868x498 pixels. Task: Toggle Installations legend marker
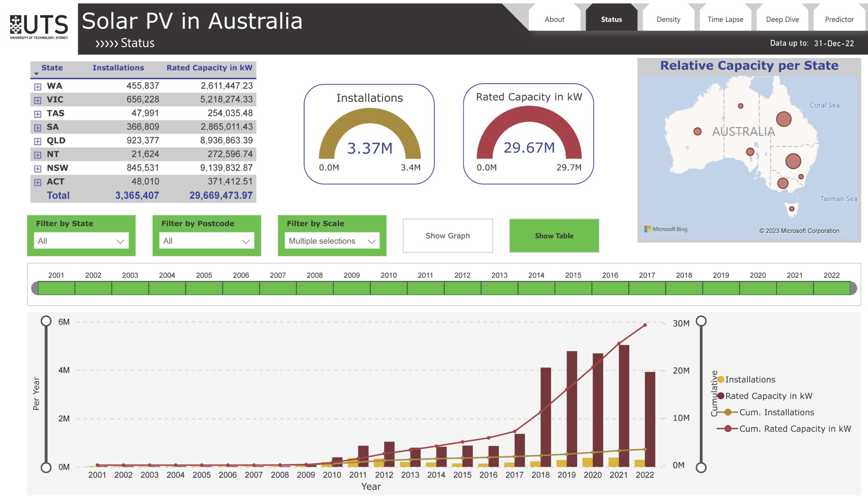point(721,379)
